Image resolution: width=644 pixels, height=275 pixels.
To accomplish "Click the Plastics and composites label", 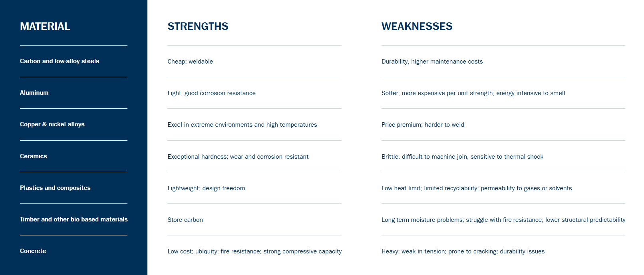I will pos(55,188).
